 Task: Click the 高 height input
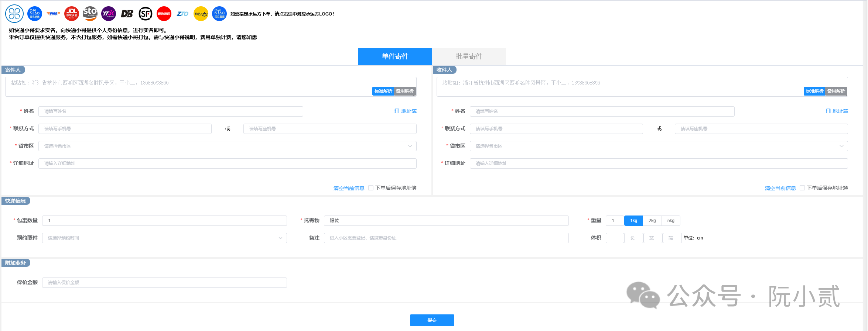(x=672, y=238)
